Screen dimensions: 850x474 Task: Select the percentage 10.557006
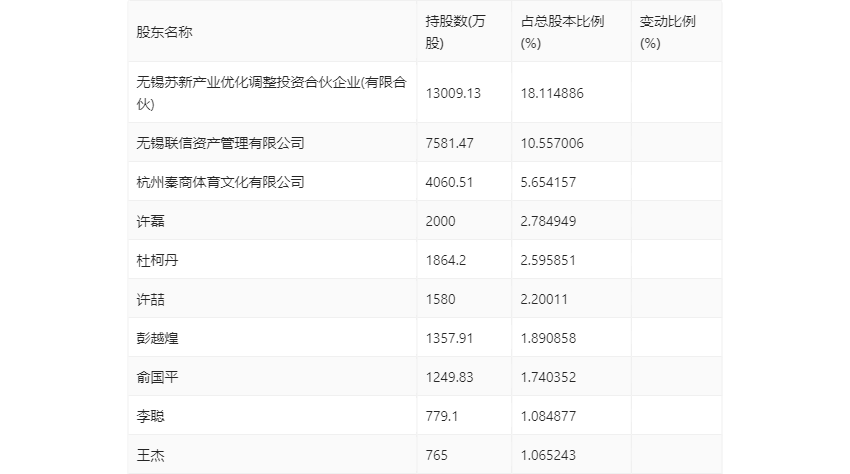pos(552,143)
